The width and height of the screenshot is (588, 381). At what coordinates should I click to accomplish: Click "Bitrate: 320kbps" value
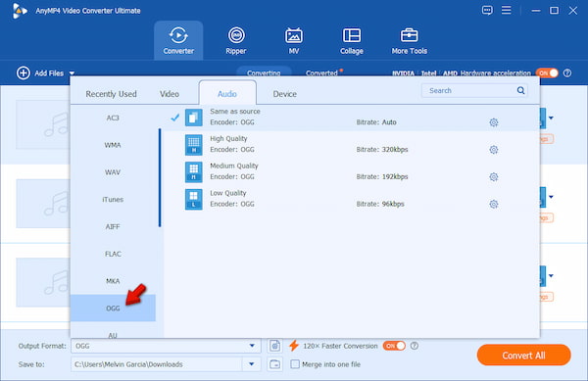[x=382, y=150]
